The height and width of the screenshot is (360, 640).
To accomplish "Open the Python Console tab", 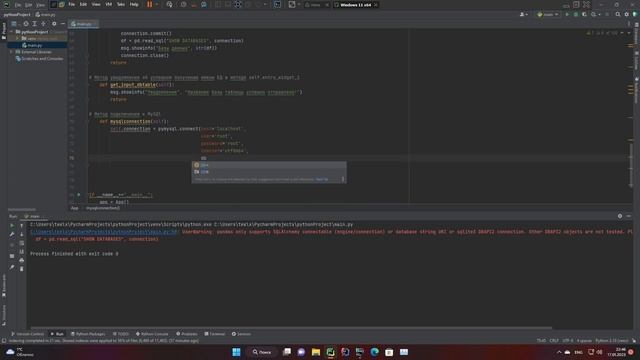I will [x=152, y=334].
